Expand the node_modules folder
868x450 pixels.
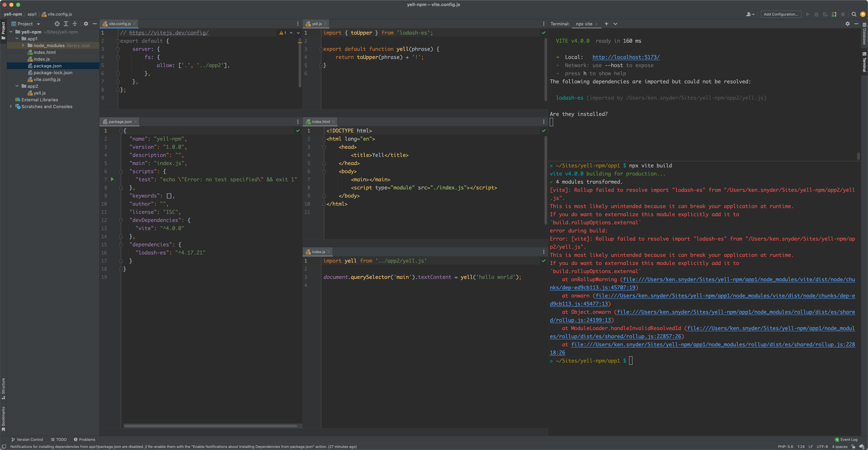pos(23,45)
